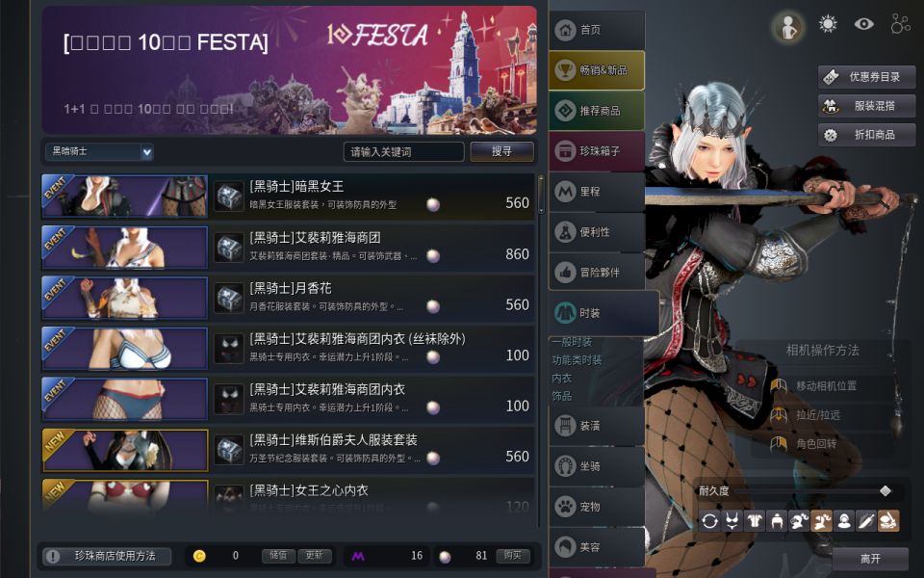
Task: Open the 黑暗骑士 class dropdown
Action: click(99, 151)
